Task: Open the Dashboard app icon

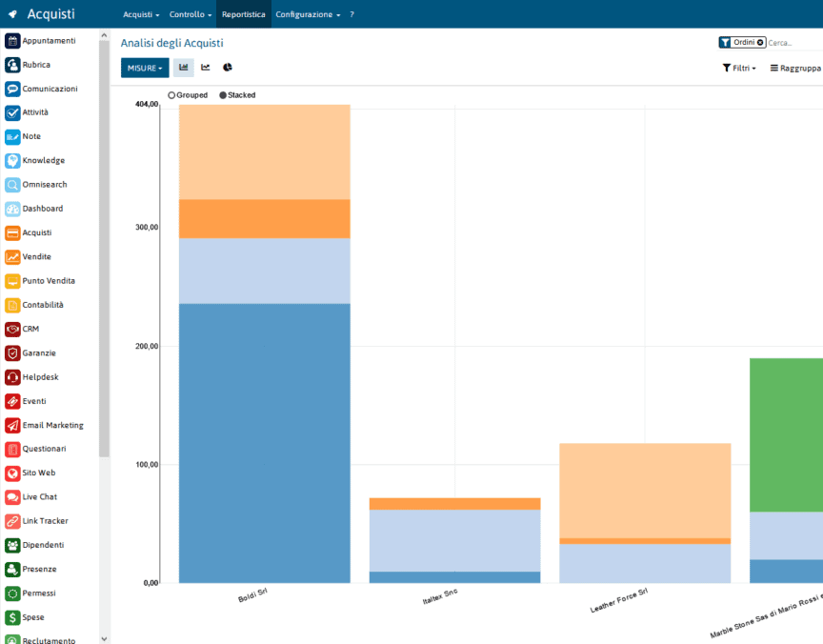Action: click(12, 209)
